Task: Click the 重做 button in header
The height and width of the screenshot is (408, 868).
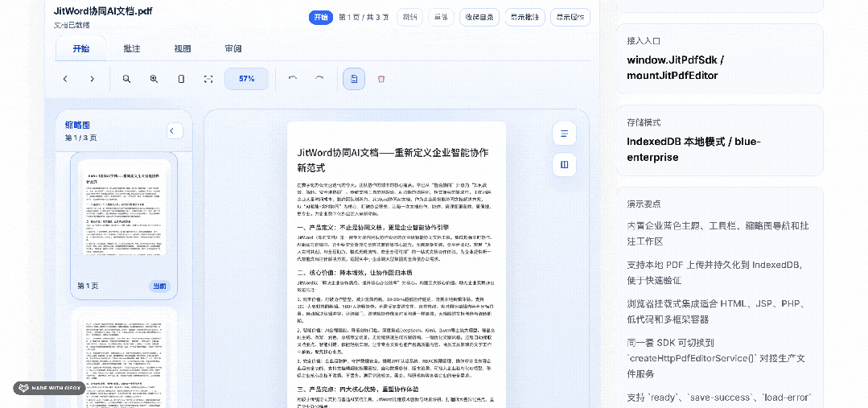Action: pos(441,17)
